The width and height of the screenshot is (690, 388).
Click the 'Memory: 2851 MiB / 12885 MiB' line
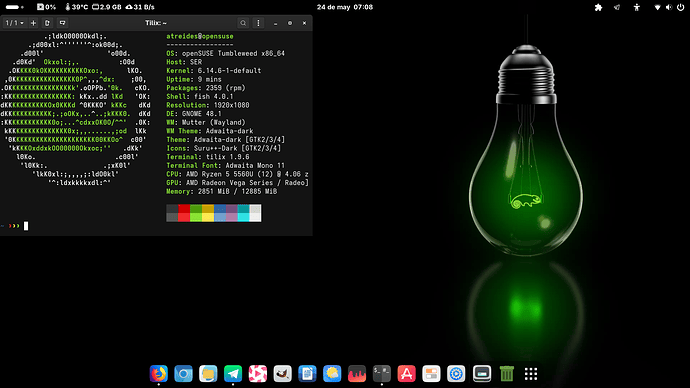click(x=221, y=192)
